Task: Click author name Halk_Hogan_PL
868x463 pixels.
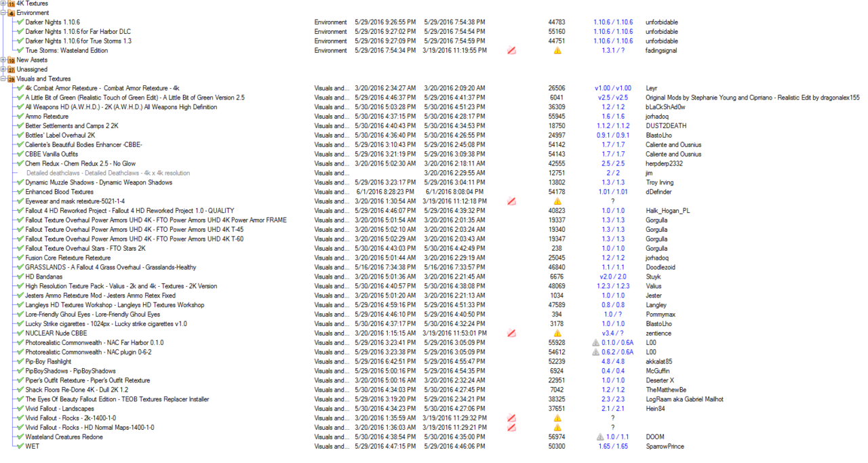Action: (668, 211)
